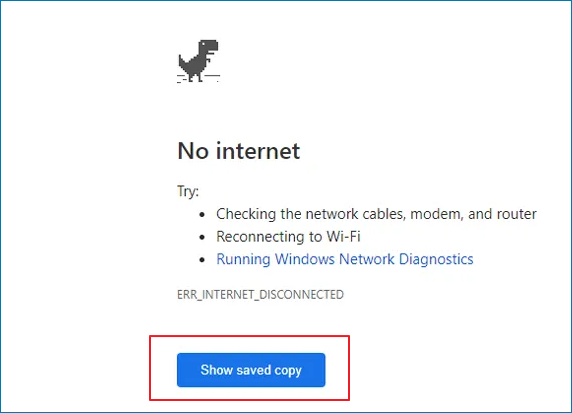Click the Show saved copy button

click(251, 370)
